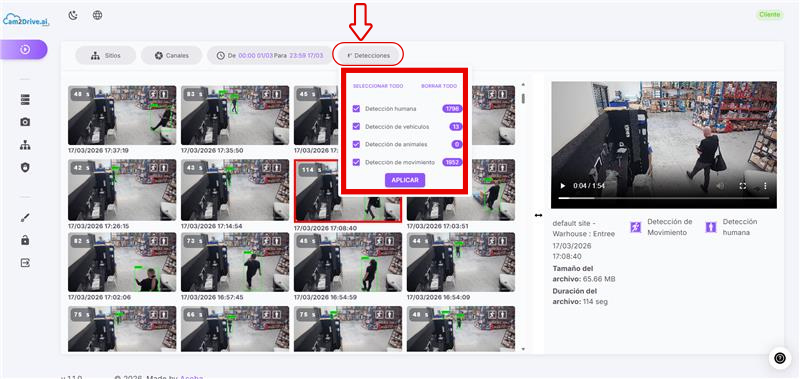Click the thumbnail list vertical scrollbar
Screen dimensions: 800x379
tap(523, 98)
